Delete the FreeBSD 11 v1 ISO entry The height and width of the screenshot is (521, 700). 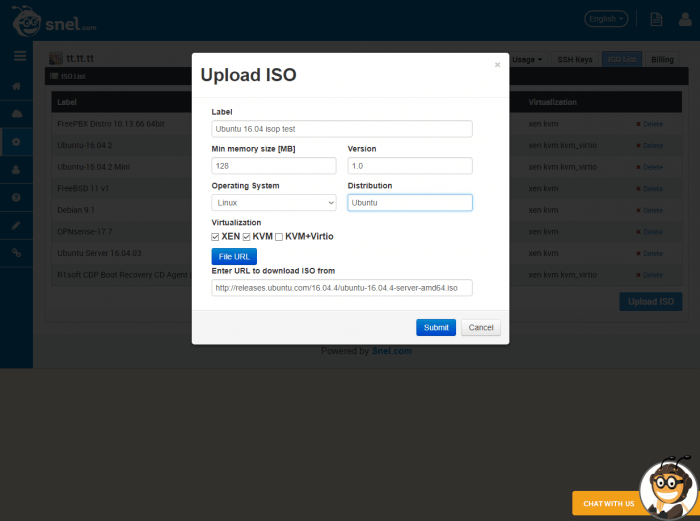point(649,189)
